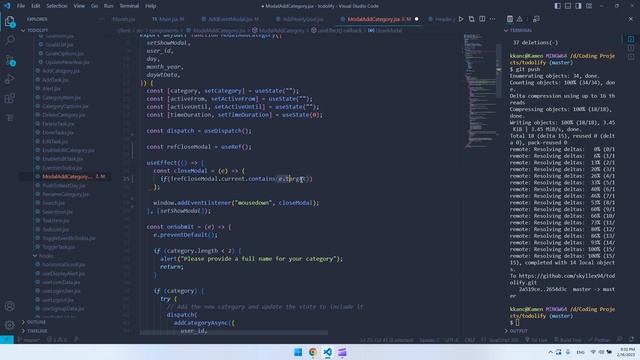Viewport: 640px width, 360px height.
Task: Open the Terminal menu
Action: (129, 6)
